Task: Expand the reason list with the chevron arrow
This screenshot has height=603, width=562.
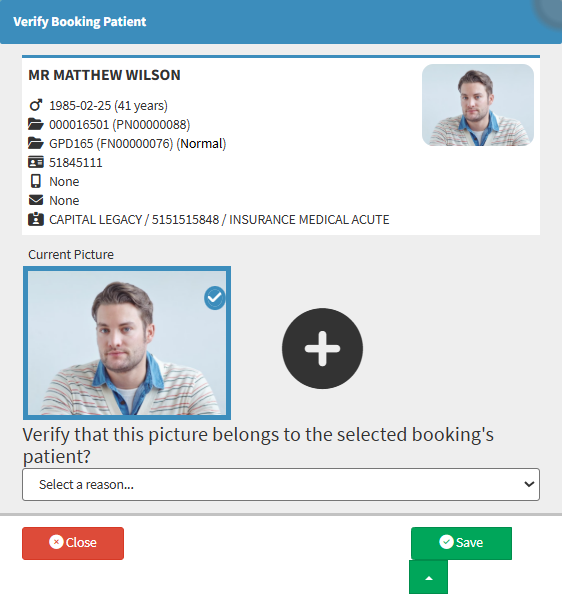Action: tap(529, 484)
